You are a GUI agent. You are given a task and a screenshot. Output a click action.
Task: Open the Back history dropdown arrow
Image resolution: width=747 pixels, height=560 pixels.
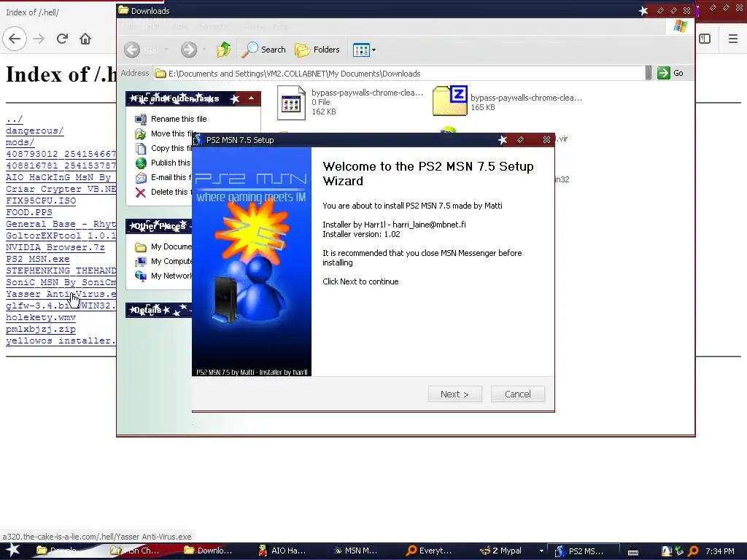point(166,50)
